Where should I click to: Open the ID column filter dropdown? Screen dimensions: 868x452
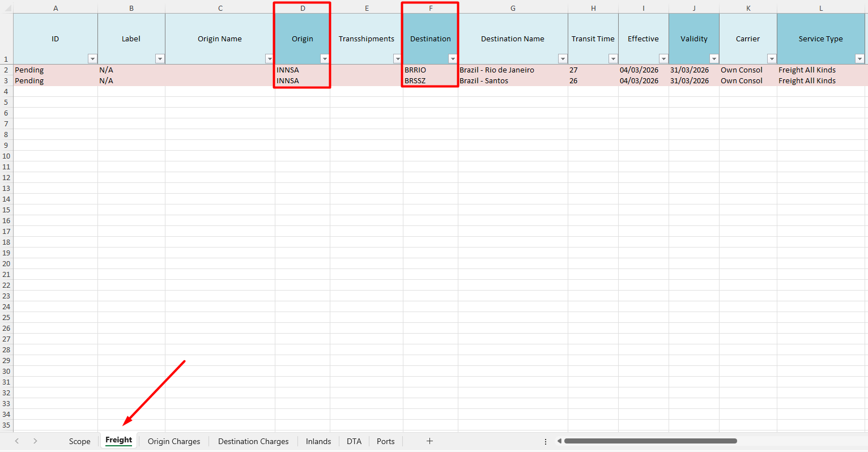[x=92, y=59]
